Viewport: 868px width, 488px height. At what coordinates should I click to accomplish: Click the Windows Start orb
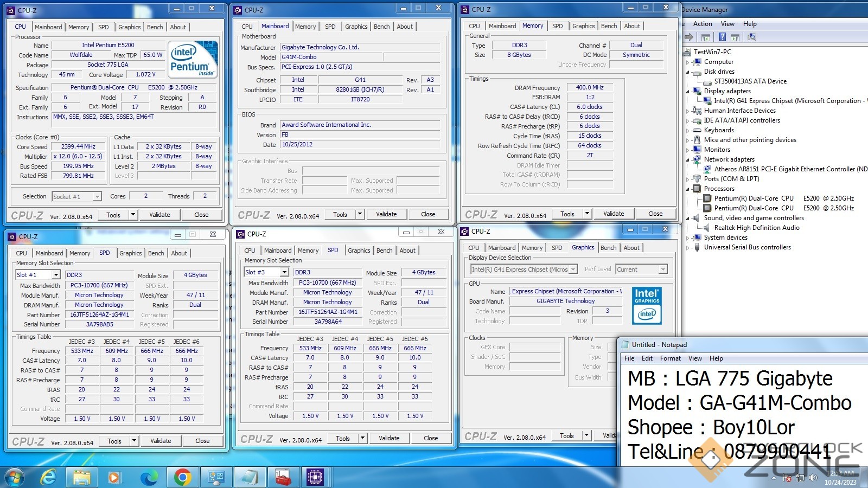[x=15, y=477]
